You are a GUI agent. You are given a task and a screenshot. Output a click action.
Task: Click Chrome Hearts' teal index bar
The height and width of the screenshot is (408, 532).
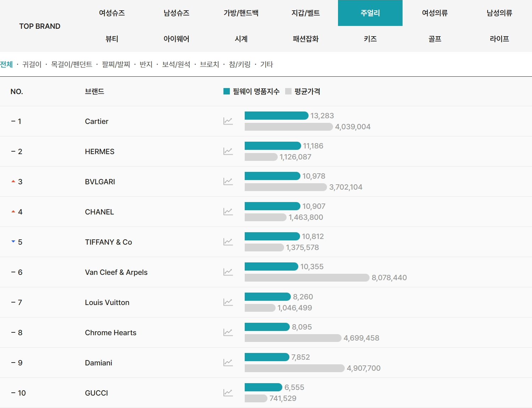pyautogui.click(x=267, y=327)
